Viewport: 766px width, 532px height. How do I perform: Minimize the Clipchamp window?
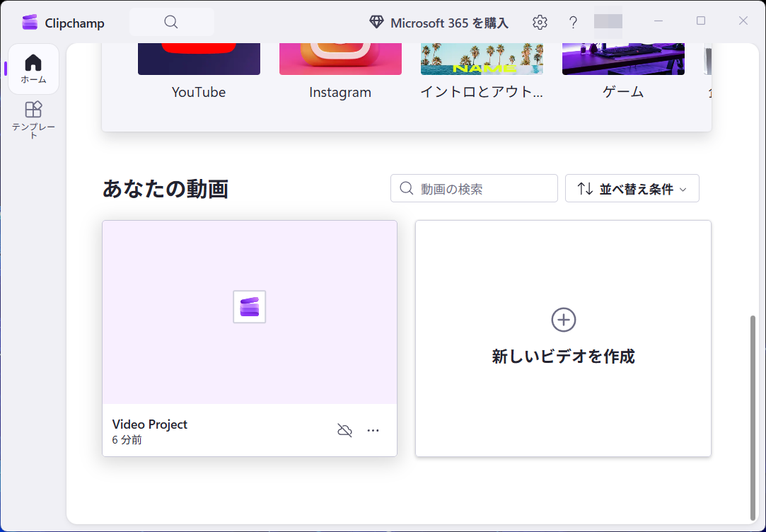coord(658,21)
